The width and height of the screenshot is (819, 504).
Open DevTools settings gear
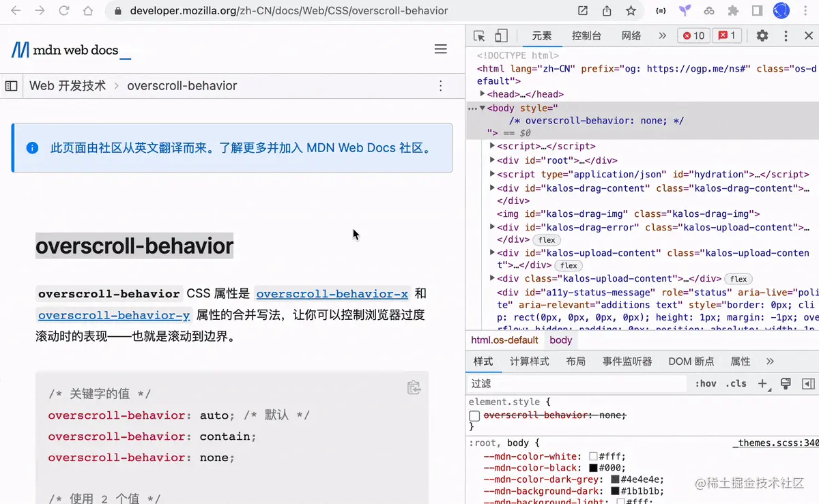pos(762,36)
